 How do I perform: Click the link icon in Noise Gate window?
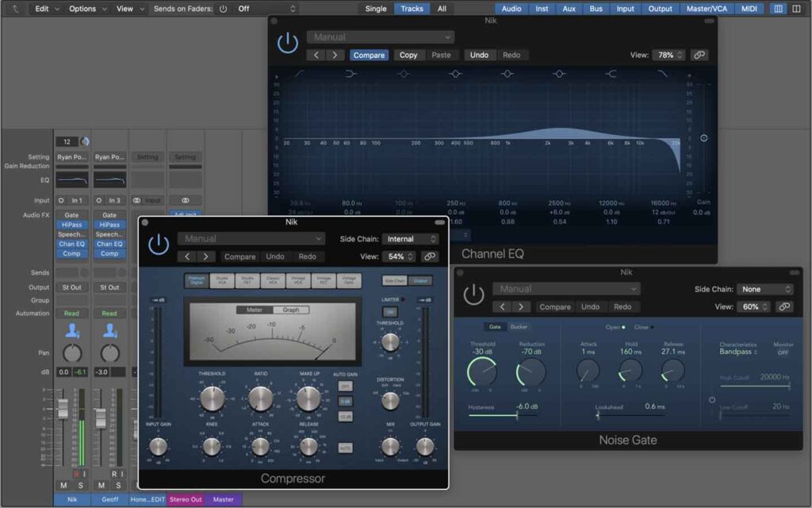pos(784,307)
